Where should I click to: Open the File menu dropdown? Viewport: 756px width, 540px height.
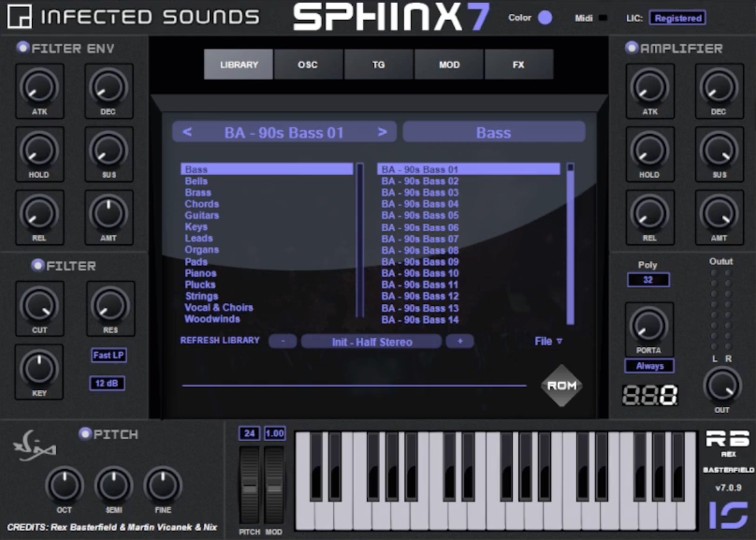coord(548,341)
